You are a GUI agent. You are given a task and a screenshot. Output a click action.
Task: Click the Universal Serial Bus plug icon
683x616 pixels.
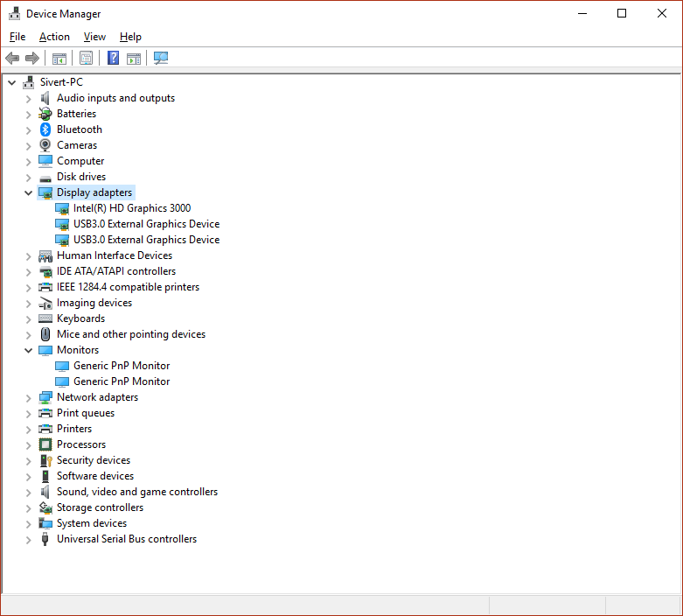(x=45, y=539)
